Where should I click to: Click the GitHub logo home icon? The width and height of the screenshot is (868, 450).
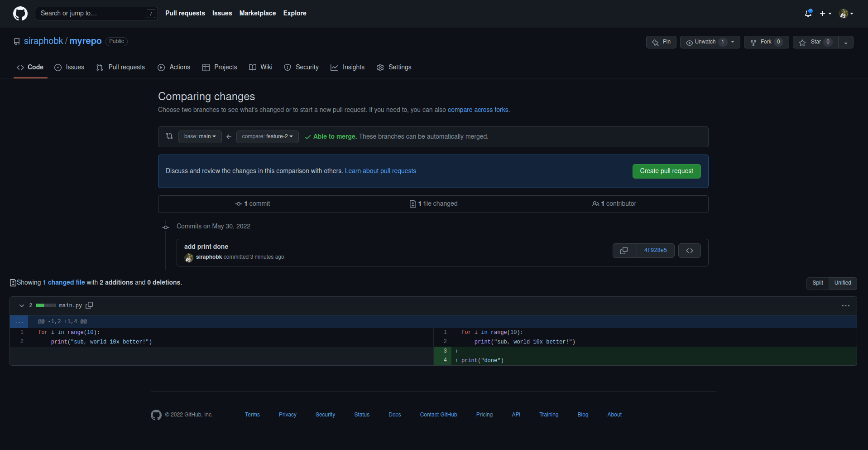20,14
